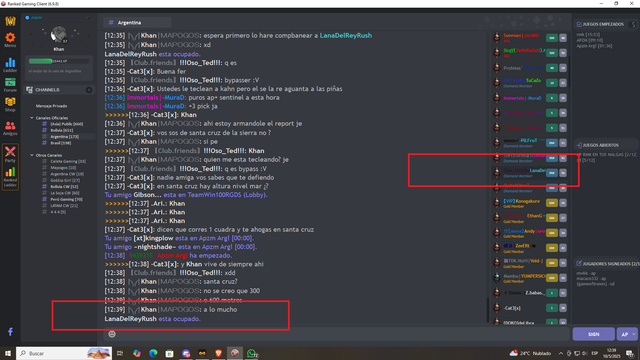Click the CHANNELS panel header
The height and width of the screenshot is (360, 640).
(59, 90)
